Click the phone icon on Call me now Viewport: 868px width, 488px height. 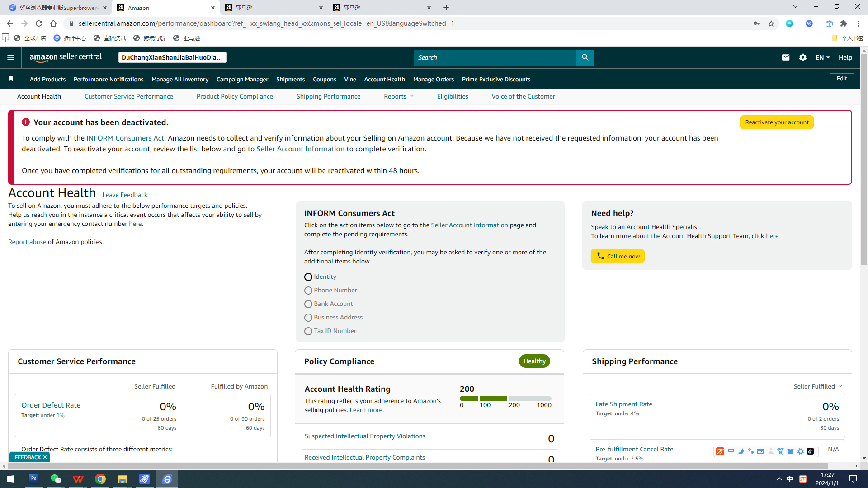600,256
